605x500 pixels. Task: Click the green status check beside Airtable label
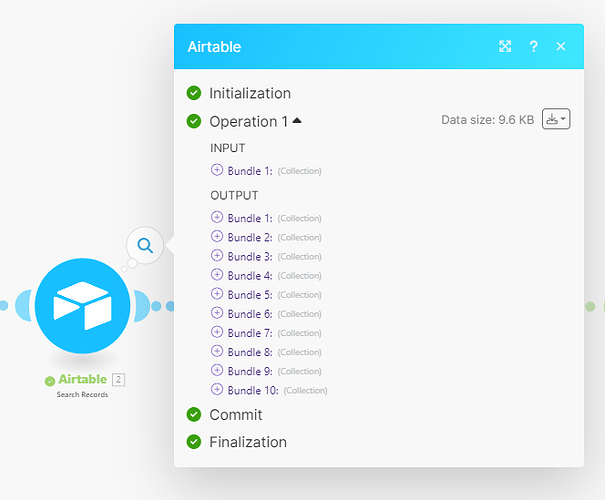click(50, 381)
